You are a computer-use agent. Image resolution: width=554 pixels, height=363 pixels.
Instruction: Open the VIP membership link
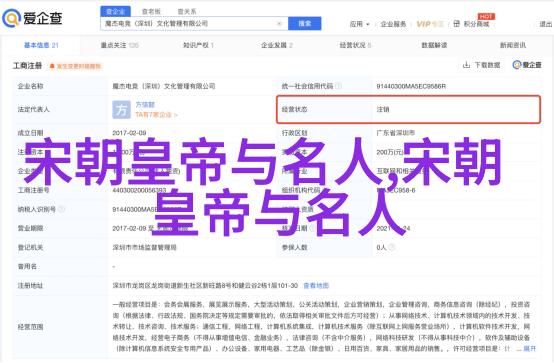tap(430, 24)
